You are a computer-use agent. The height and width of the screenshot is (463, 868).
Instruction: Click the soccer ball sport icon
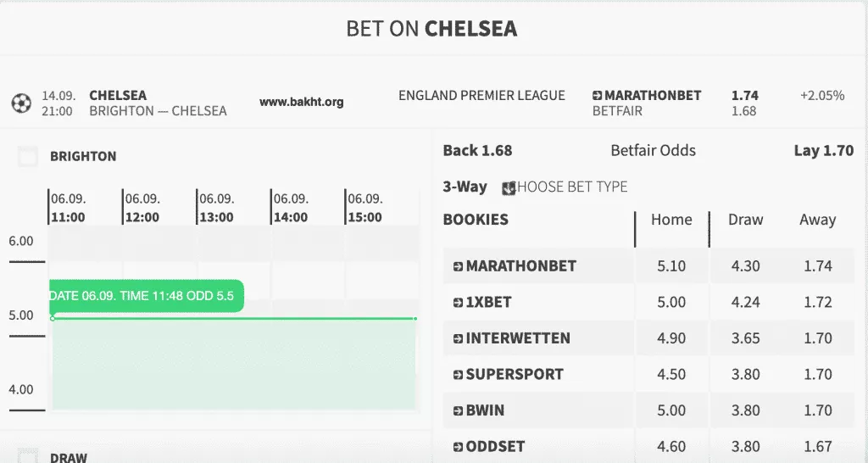[21, 103]
